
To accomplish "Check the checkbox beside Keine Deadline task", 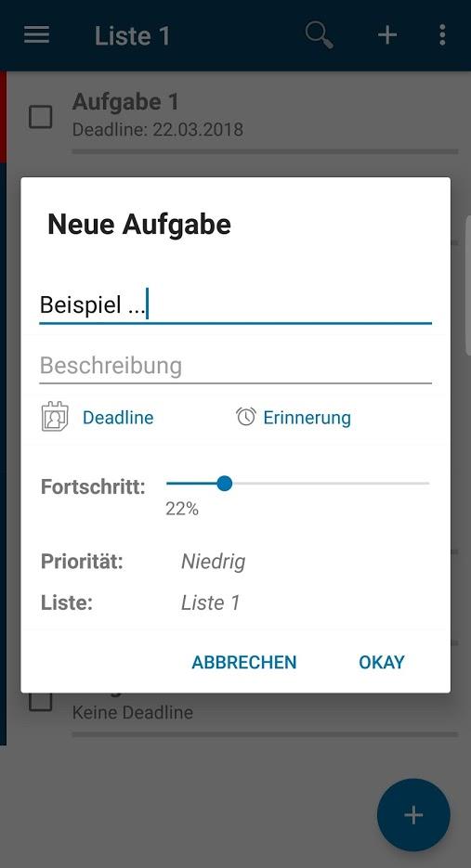I will coord(41,701).
